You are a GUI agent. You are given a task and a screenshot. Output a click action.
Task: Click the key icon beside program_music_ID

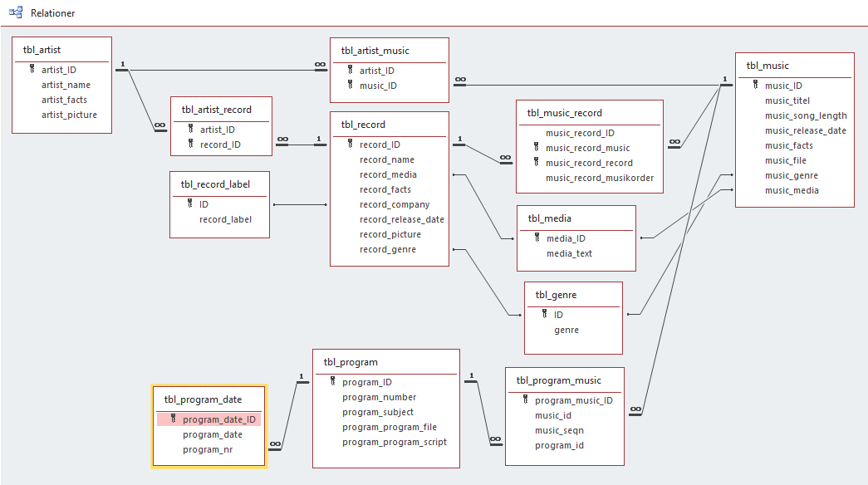[x=525, y=399]
